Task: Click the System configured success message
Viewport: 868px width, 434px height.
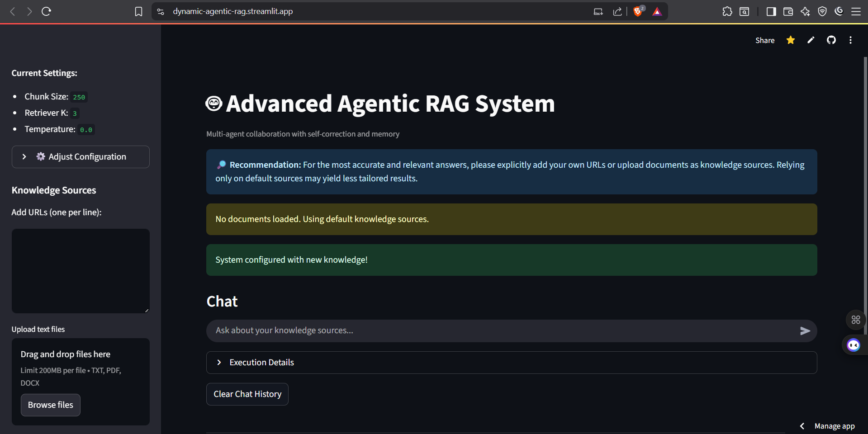Action: [512, 260]
